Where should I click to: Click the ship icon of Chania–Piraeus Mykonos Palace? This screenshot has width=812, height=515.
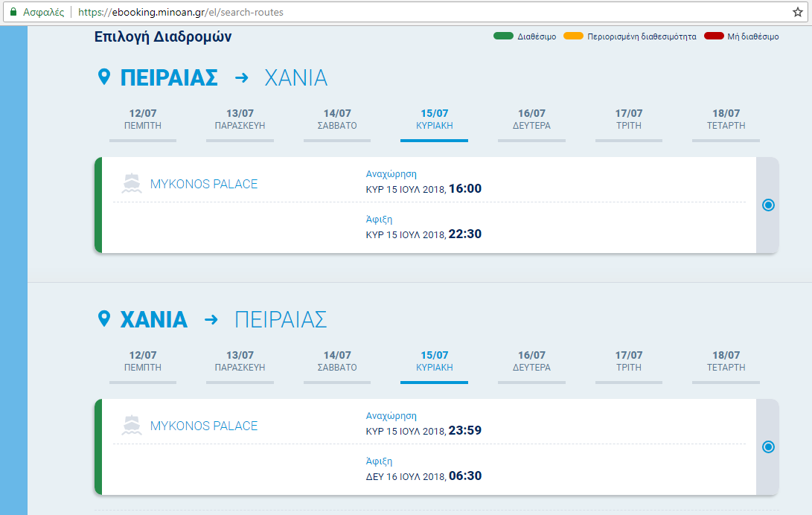point(132,425)
